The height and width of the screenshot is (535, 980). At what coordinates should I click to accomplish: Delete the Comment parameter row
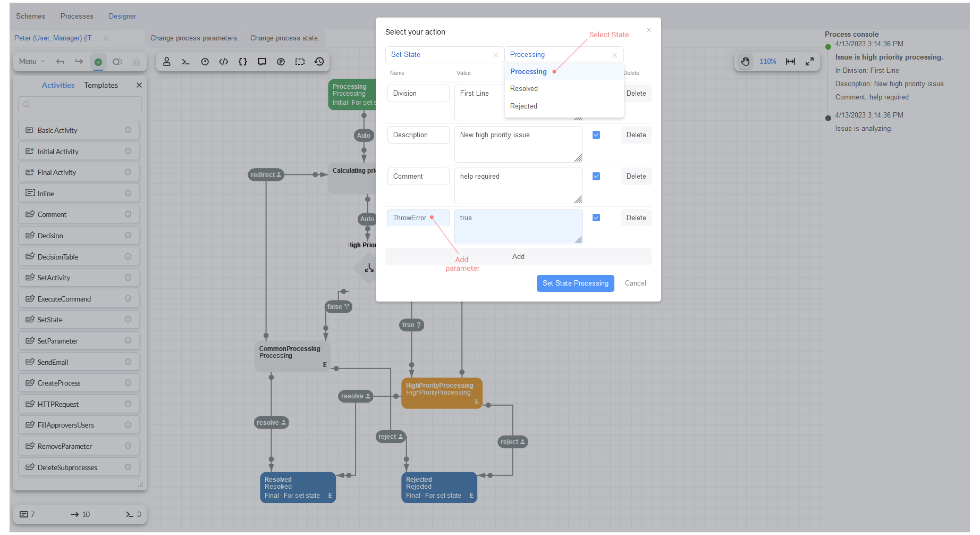(x=636, y=177)
